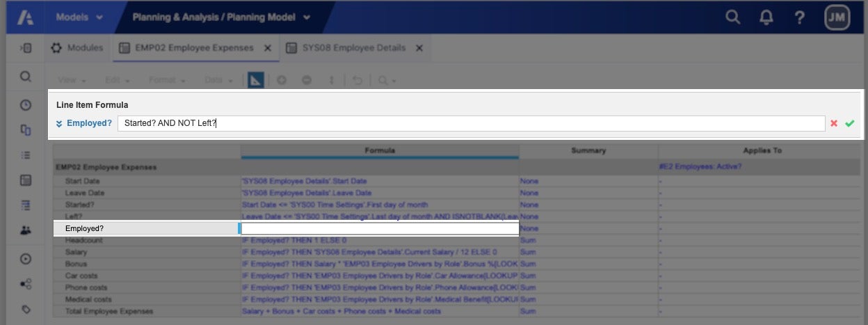Click the Total Employee Expenses formula cell

(380, 311)
